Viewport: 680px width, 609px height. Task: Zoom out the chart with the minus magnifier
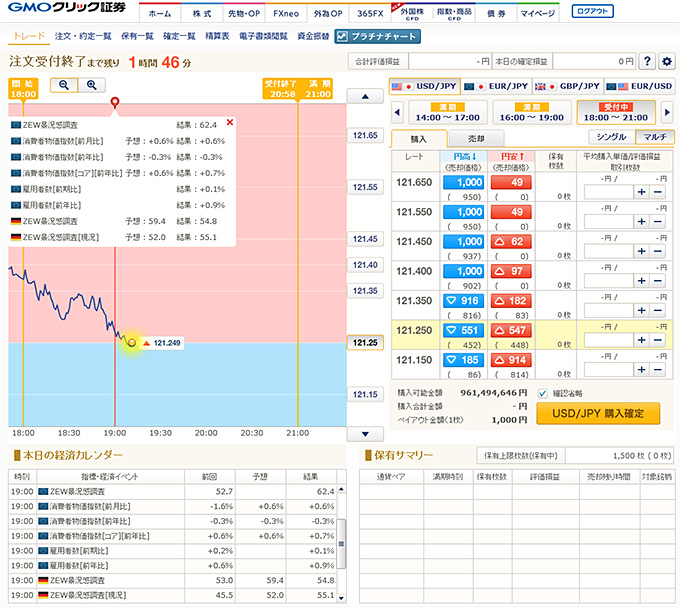(x=63, y=85)
